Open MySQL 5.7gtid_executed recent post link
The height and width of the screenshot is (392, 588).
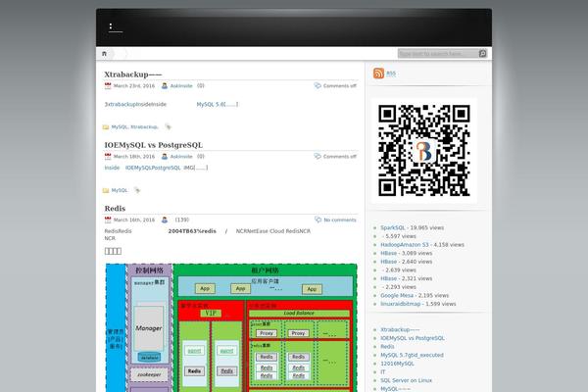(x=412, y=355)
